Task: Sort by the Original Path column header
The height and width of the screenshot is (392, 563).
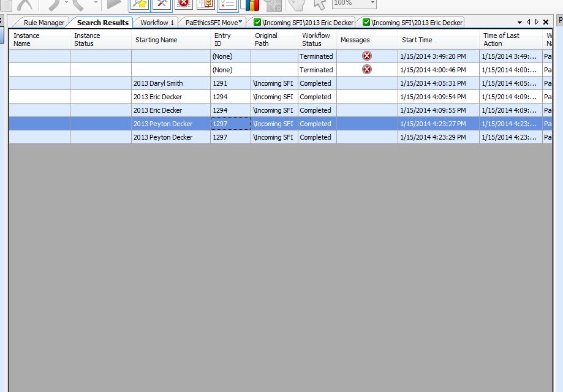Action: 274,39
